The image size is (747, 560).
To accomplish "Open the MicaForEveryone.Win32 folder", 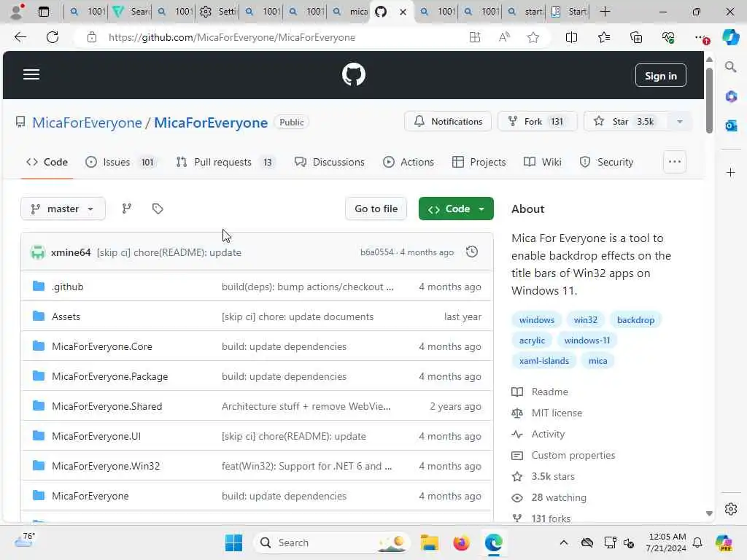I will pos(106,466).
